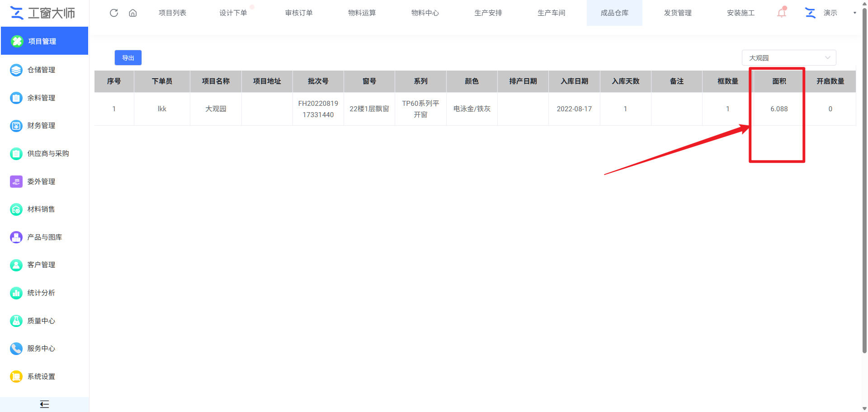Viewport: 868px width, 412px height.
Task: Open the 演示 user account dropdown
Action: pyautogui.click(x=830, y=13)
